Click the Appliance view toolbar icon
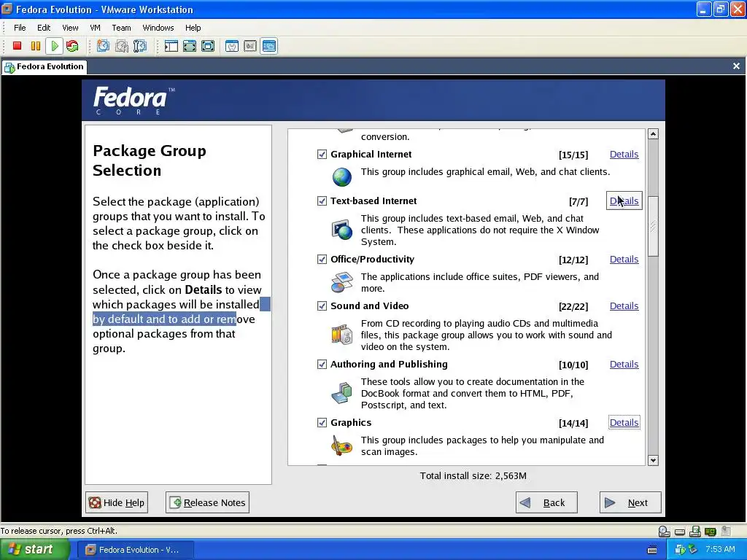The image size is (747, 560). [x=250, y=46]
